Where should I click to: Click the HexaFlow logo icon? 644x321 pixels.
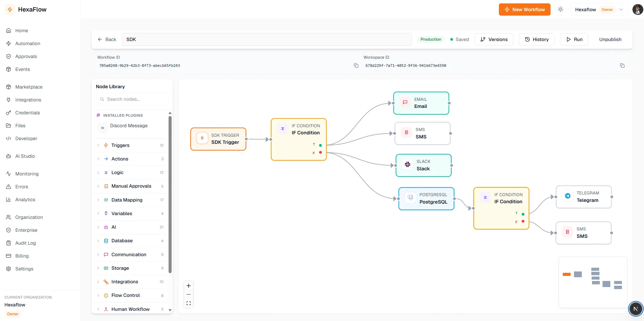coord(10,10)
